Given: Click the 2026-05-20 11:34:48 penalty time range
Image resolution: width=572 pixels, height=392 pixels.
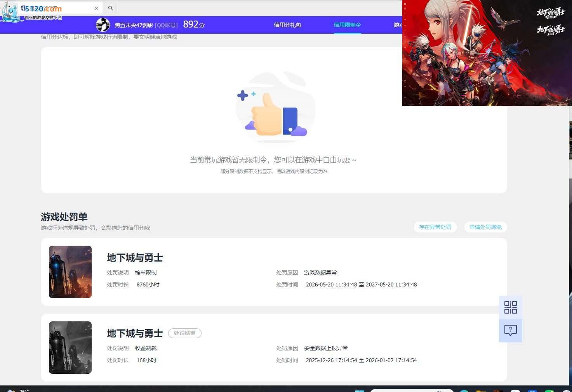Looking at the screenshot, I should click(361, 284).
